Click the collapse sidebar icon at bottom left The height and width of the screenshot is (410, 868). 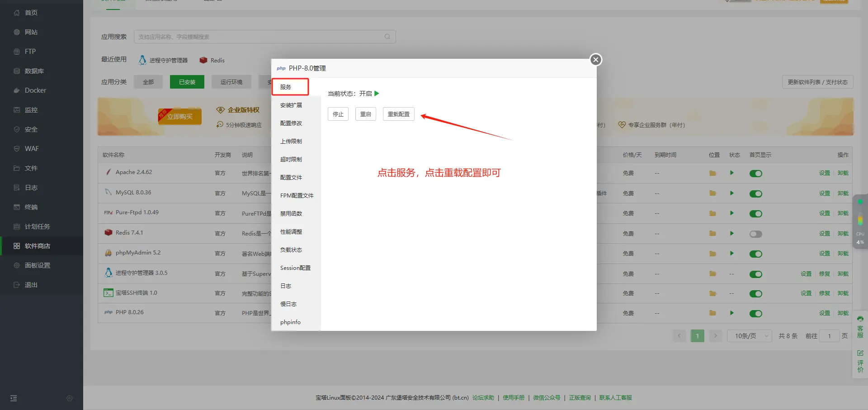14,398
